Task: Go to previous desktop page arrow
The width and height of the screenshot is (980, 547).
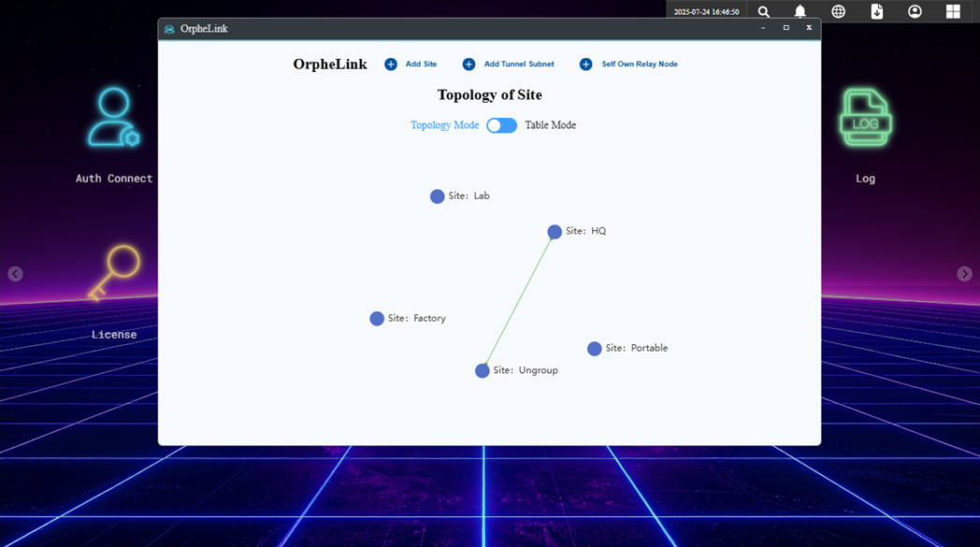Action: coord(16,274)
